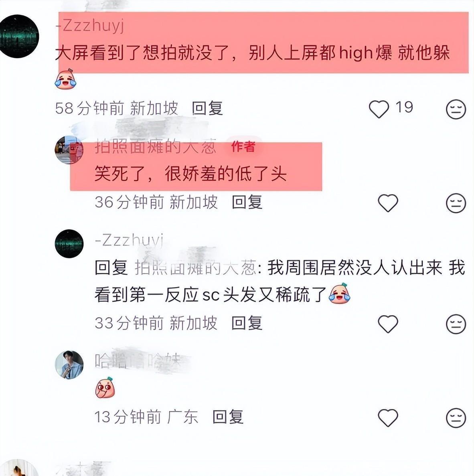Like the 13-minute-old comment from 广东
This screenshot has width=474, height=476.
(388, 418)
